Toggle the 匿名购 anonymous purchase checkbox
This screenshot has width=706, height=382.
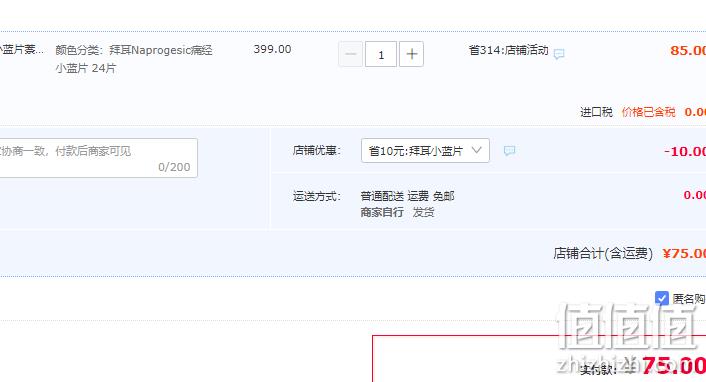tap(661, 298)
